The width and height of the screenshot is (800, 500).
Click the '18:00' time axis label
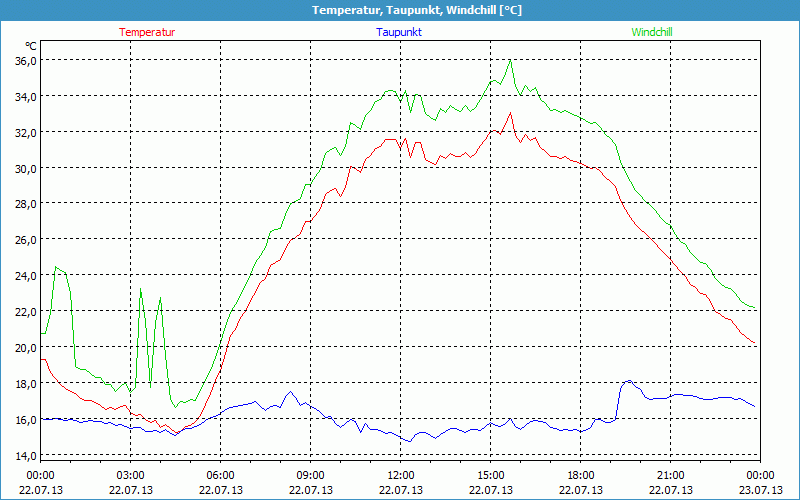pyautogui.click(x=581, y=476)
